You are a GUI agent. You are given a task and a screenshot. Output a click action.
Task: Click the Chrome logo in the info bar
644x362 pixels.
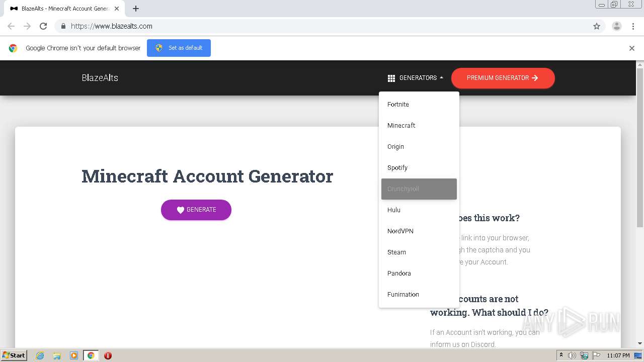coord(13,48)
